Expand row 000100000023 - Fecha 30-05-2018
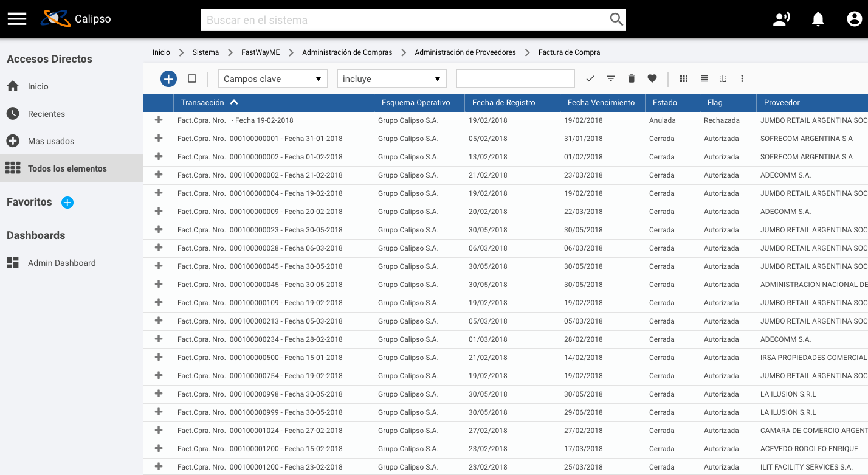This screenshot has width=868, height=475. coord(159,229)
